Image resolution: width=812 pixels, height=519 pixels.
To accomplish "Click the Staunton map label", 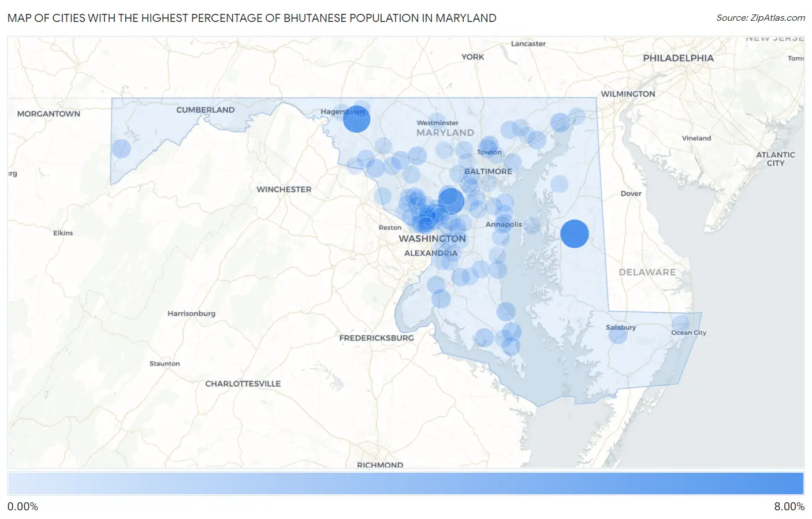I will coord(165,363).
